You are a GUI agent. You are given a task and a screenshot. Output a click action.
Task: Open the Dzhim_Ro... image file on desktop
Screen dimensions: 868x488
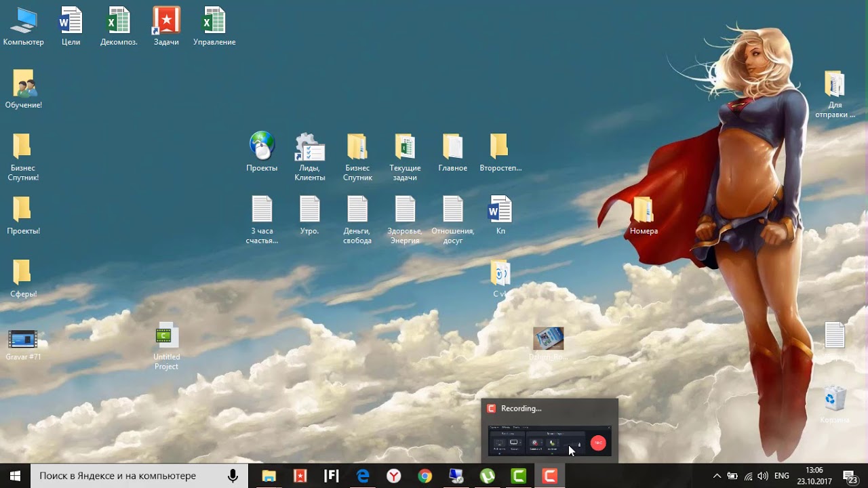pyautogui.click(x=548, y=344)
